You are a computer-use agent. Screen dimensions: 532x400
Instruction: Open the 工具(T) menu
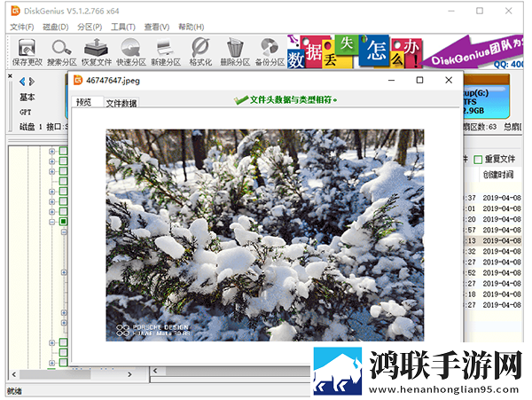point(123,27)
